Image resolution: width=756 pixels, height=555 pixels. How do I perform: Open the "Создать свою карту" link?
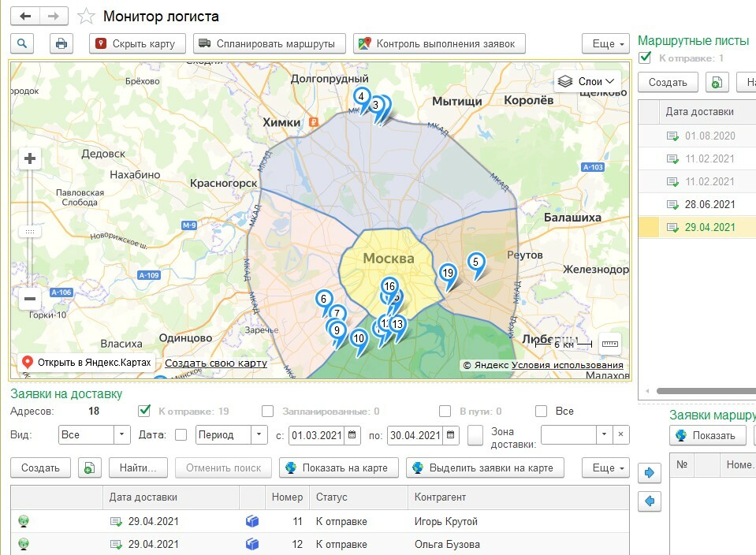216,363
